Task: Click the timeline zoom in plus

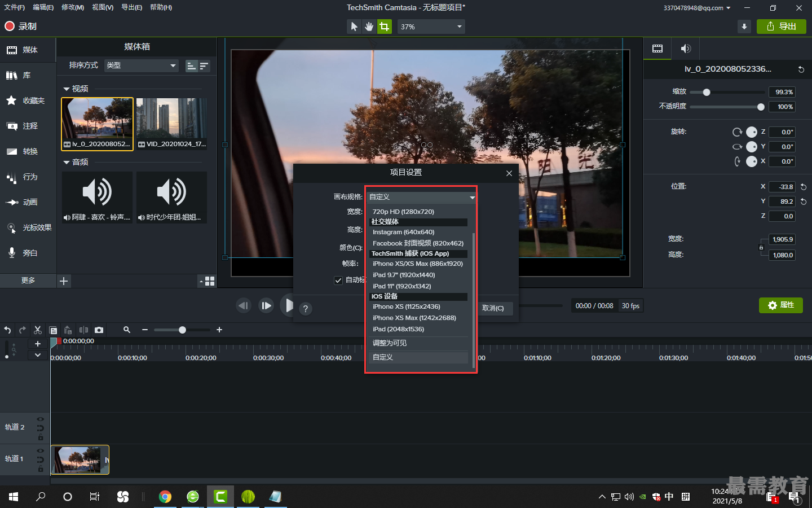Action: [x=219, y=330]
